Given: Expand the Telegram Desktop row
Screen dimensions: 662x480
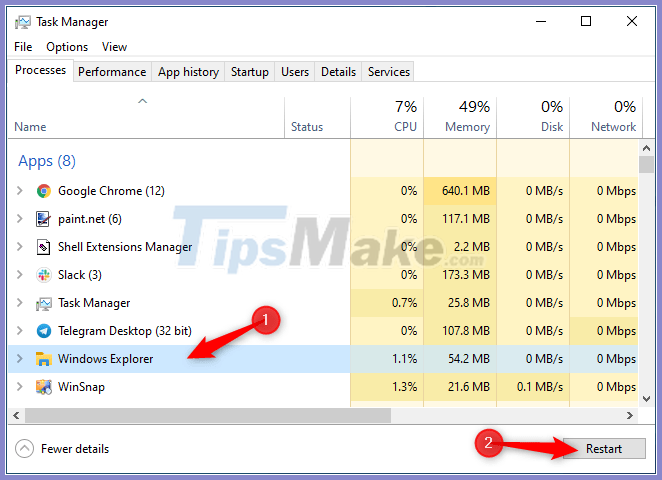Looking at the screenshot, I should point(19,331).
